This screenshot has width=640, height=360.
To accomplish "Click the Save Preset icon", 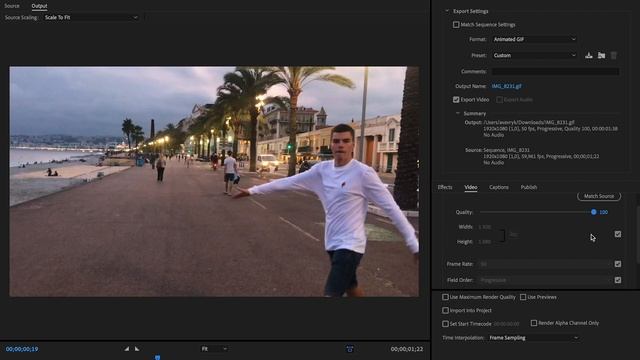I will (x=589, y=55).
